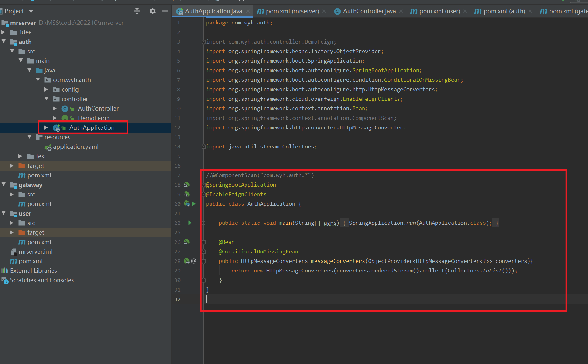Click the Spring class gutter icon on line 20

[187, 204]
